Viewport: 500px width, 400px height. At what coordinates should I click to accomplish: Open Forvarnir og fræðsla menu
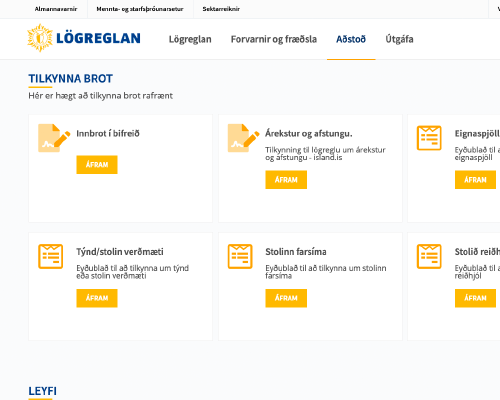[274, 39]
